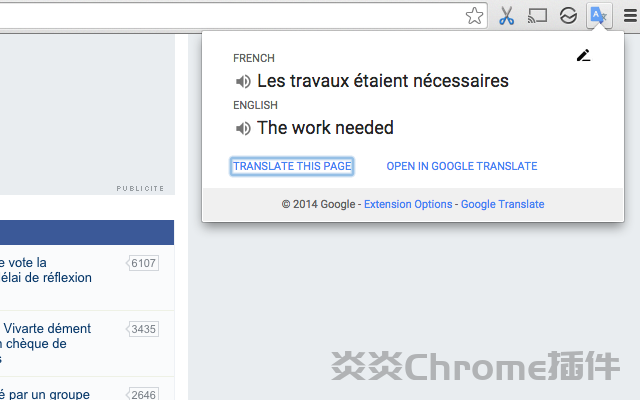Click the bookmark star icon
The image size is (640, 400).
pos(475,16)
